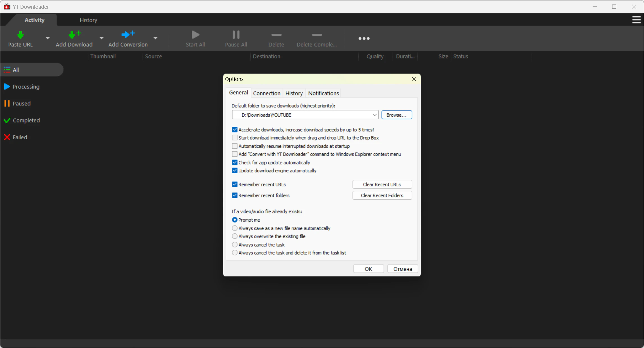Click the Browse... button
This screenshot has height=348, width=644.
[x=396, y=115]
